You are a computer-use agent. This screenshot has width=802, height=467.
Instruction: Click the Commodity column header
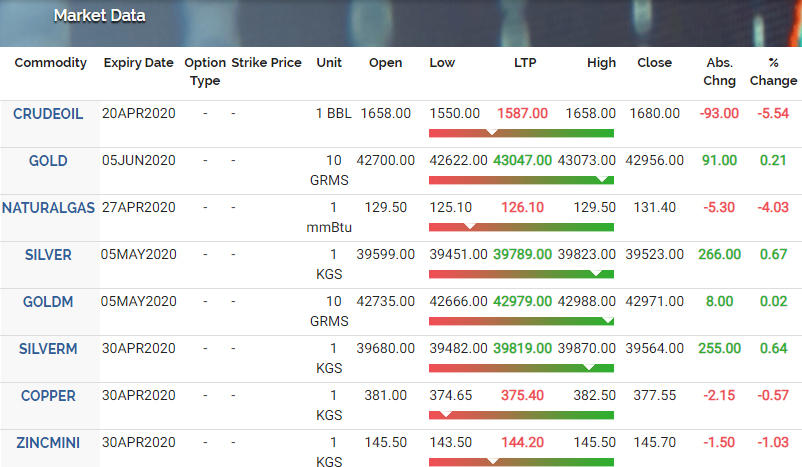click(50, 63)
